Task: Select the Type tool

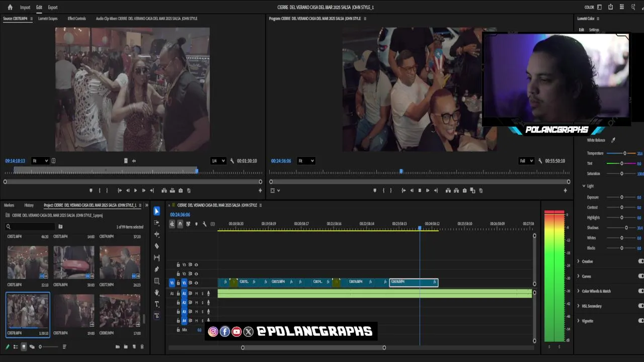Action: pyautogui.click(x=156, y=304)
